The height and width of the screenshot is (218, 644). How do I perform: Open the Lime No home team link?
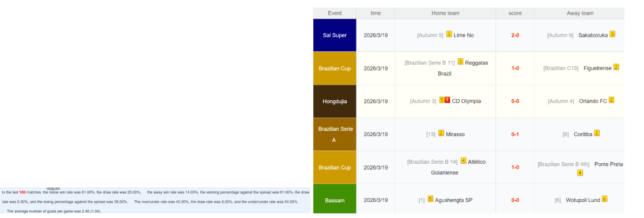point(464,35)
